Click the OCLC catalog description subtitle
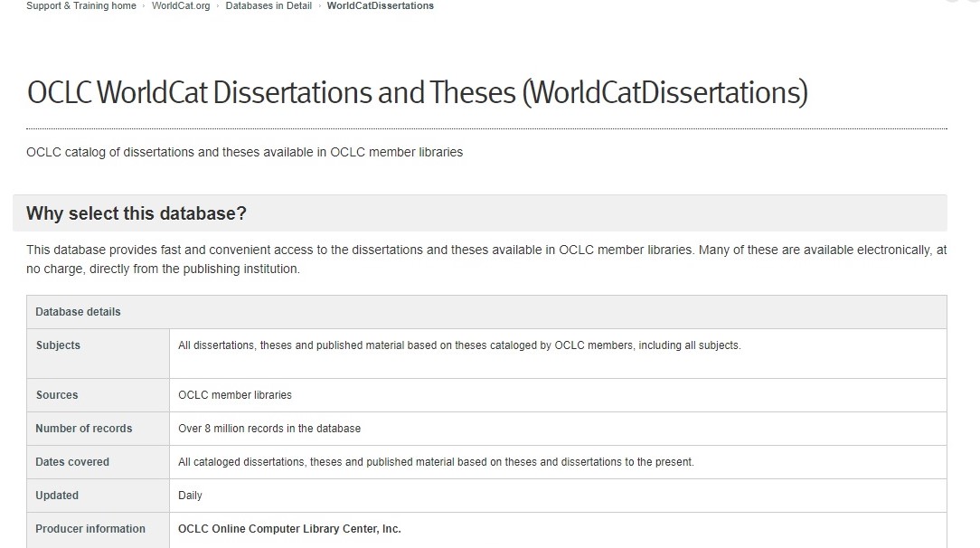The height and width of the screenshot is (548, 980). click(244, 152)
